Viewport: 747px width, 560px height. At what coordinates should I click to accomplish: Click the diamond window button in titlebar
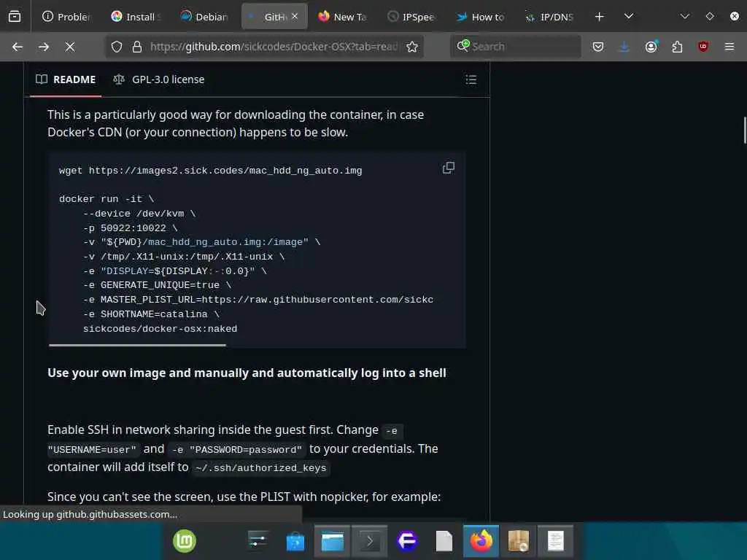tap(709, 17)
